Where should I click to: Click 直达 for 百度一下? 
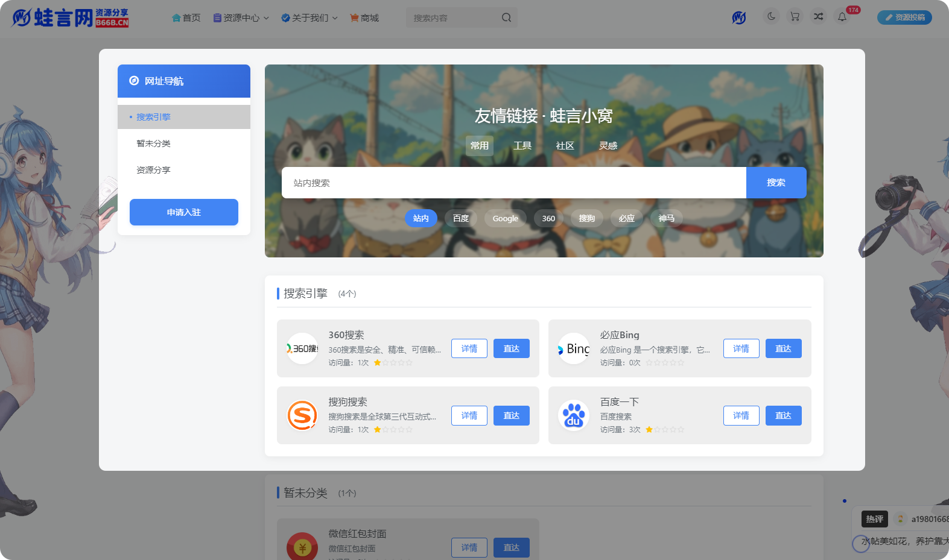click(x=784, y=415)
